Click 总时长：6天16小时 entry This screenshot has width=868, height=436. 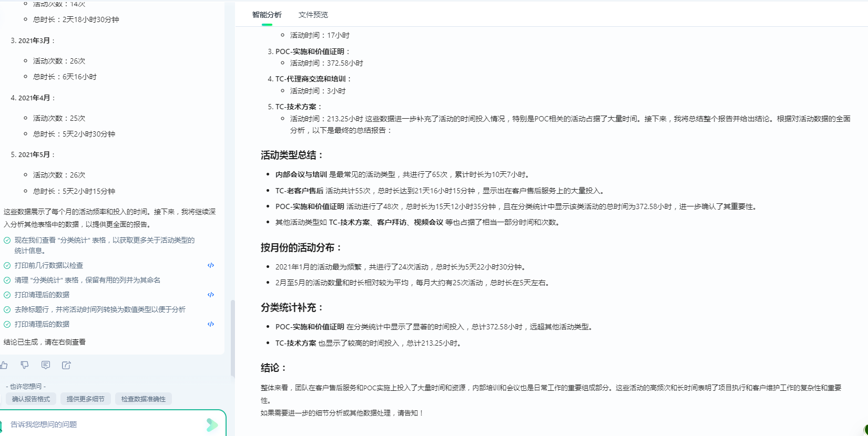[65, 77]
